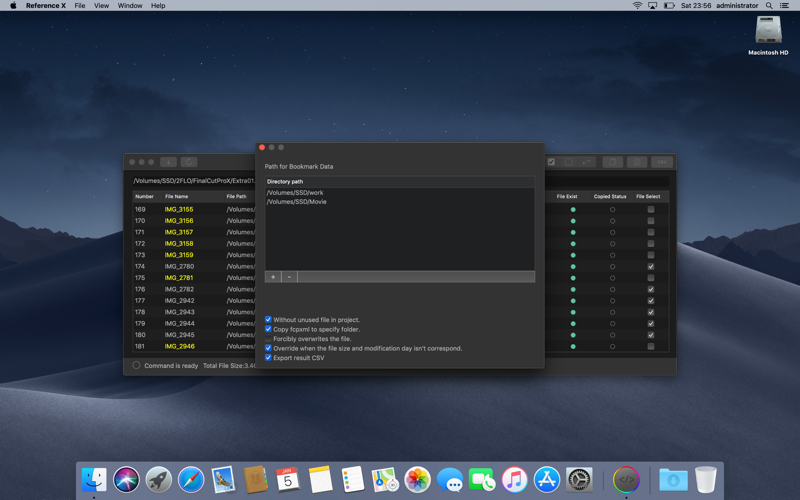The width and height of the screenshot is (800, 500).
Task: Open Macintosh HD drive on desktop
Action: [x=768, y=32]
